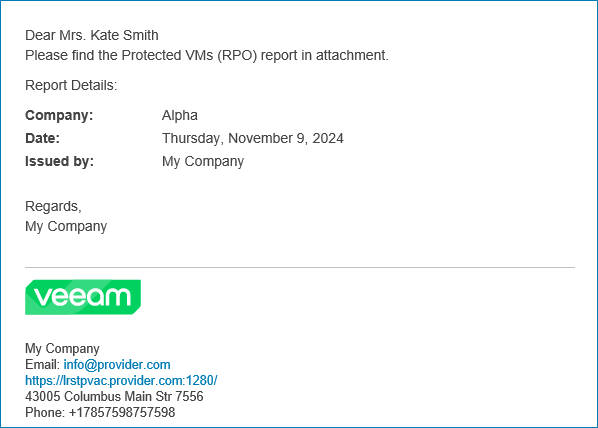Click the horizontal divider line
Screen dimensions: 598x428
(300, 267)
